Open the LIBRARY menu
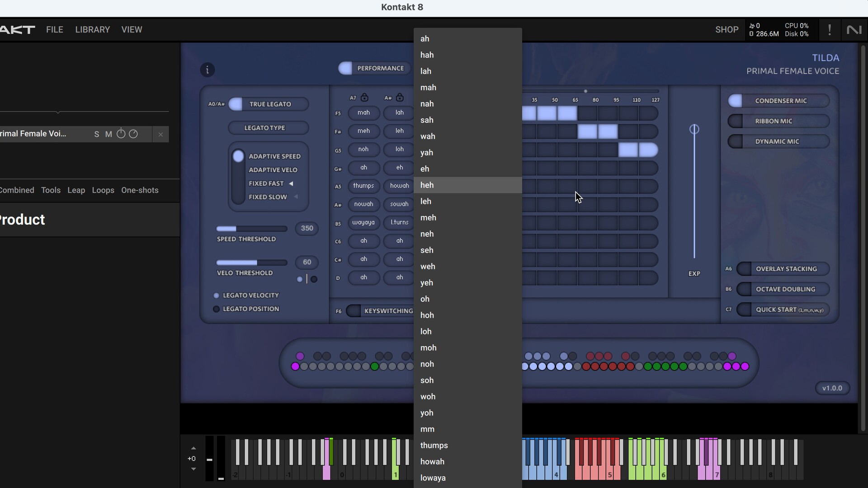The height and width of the screenshot is (488, 868). tap(93, 30)
